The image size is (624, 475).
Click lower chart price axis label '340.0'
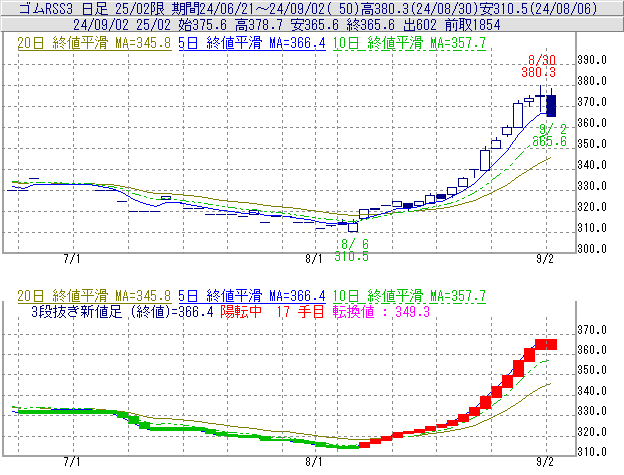click(x=592, y=391)
